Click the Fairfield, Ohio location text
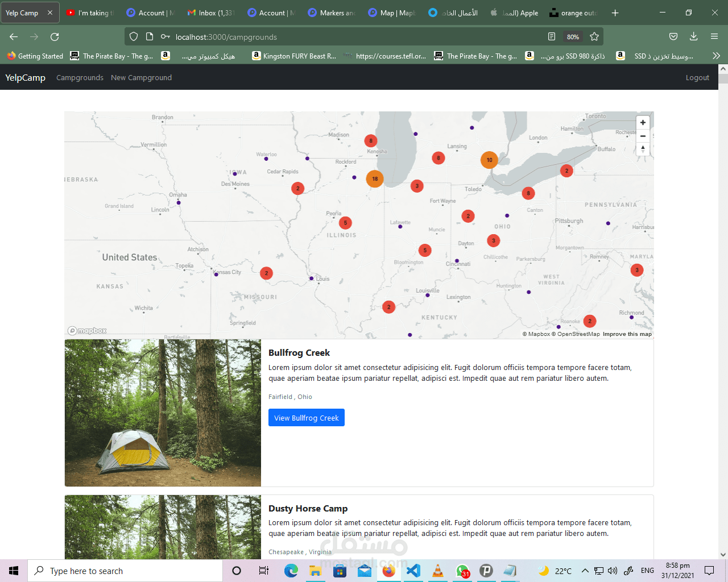The height and width of the screenshot is (582, 728). coord(290,397)
